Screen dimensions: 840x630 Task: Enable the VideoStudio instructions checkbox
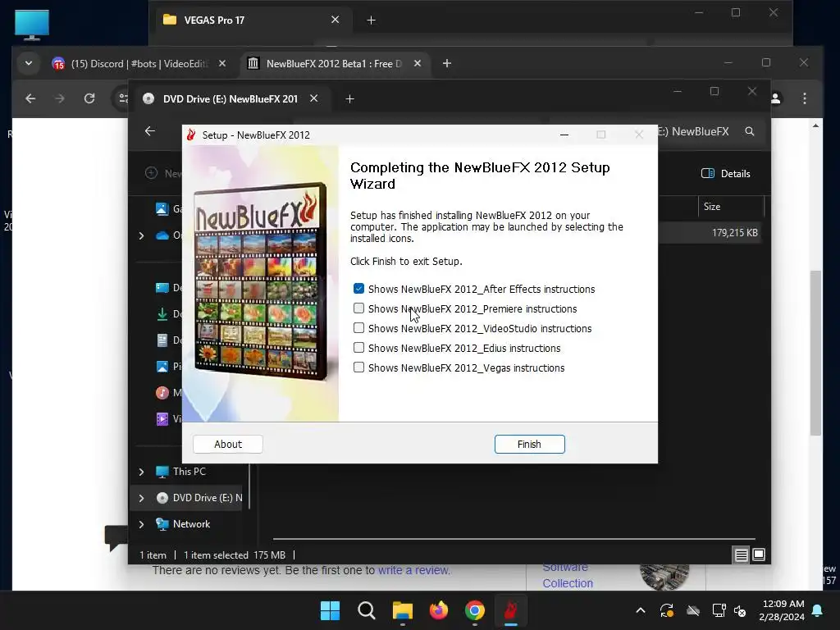[x=359, y=328]
